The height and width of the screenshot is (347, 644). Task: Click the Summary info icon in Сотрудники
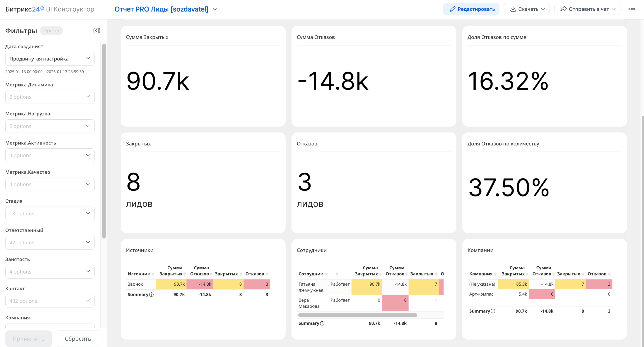322,323
